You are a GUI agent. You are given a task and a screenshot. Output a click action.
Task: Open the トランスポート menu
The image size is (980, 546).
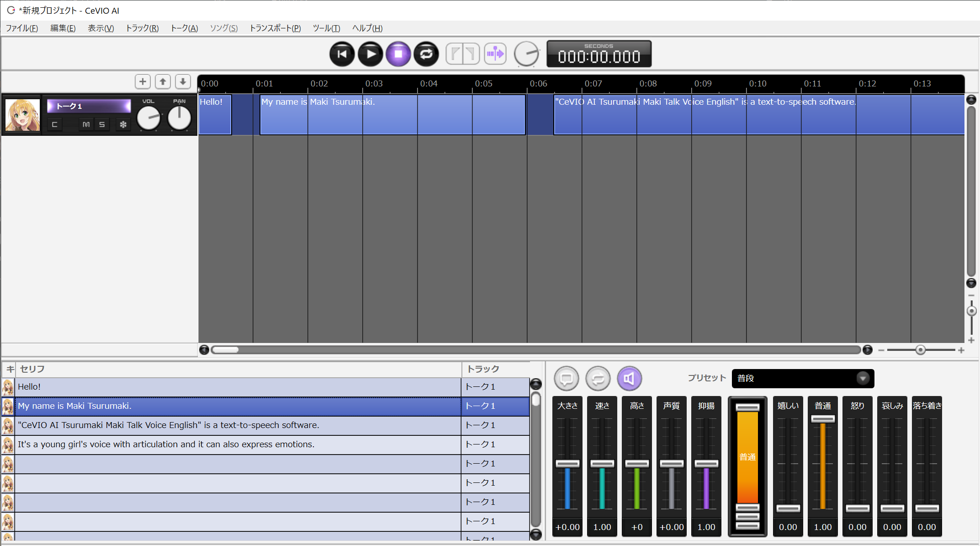275,28
